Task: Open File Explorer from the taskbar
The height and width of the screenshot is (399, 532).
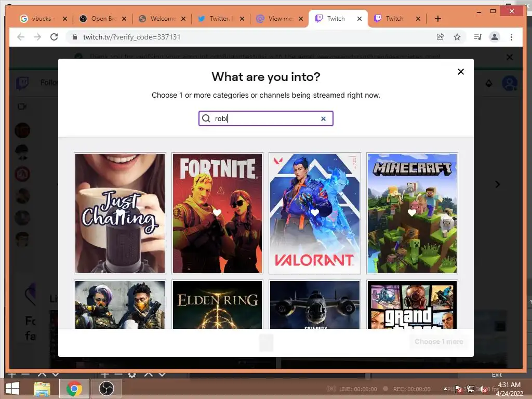Action: coord(42,389)
